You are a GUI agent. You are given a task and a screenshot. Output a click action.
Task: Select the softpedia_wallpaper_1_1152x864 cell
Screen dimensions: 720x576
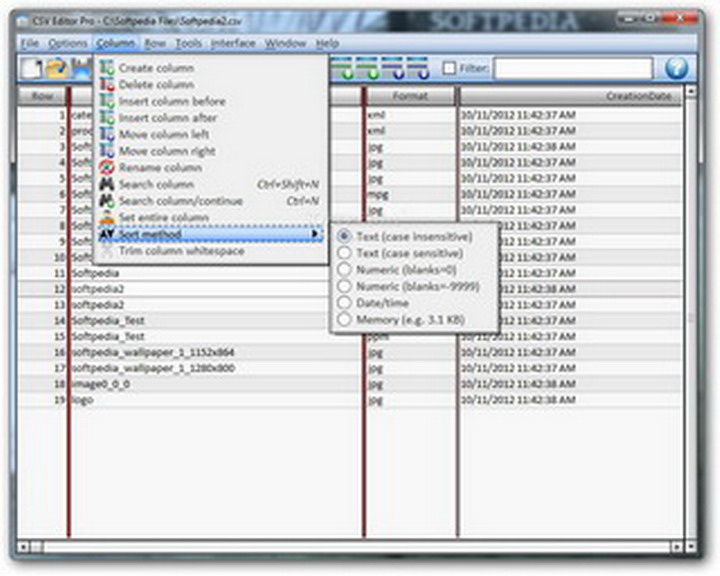tap(216, 352)
